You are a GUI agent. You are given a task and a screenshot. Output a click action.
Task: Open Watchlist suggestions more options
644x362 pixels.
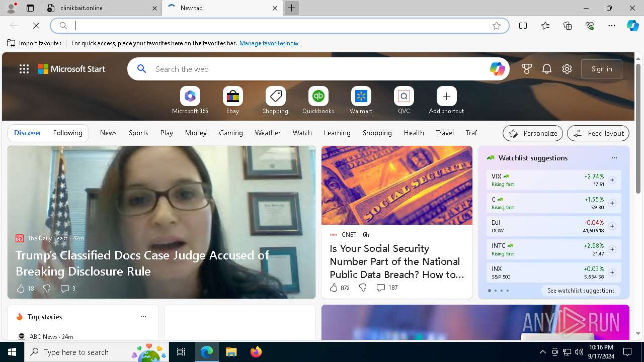point(614,158)
